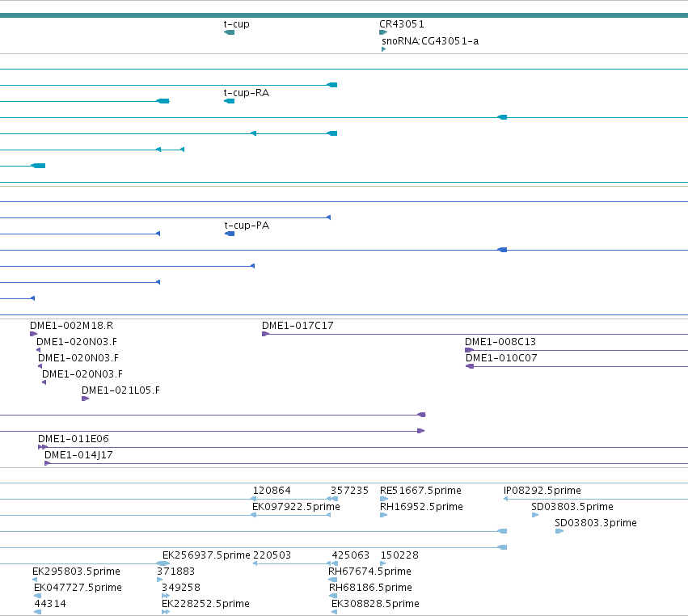The height and width of the screenshot is (616, 688).
Task: Select EK295803.5prime label
Action: pyautogui.click(x=76, y=572)
